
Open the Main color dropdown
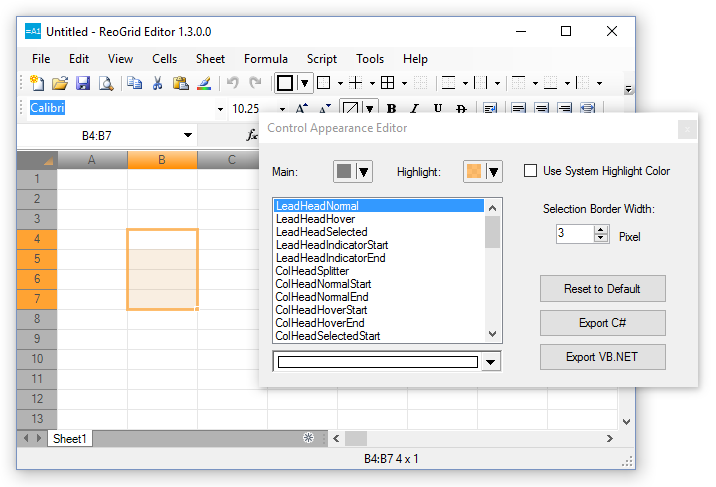point(364,172)
